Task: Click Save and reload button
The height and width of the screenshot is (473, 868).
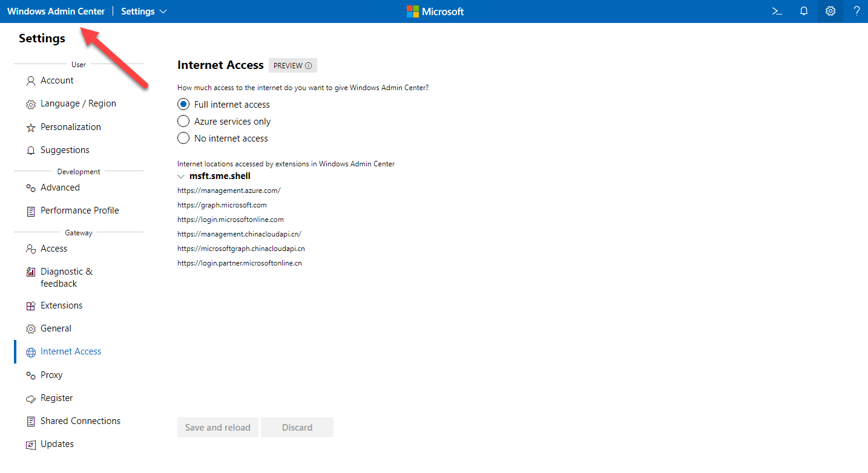Action: [x=218, y=428]
